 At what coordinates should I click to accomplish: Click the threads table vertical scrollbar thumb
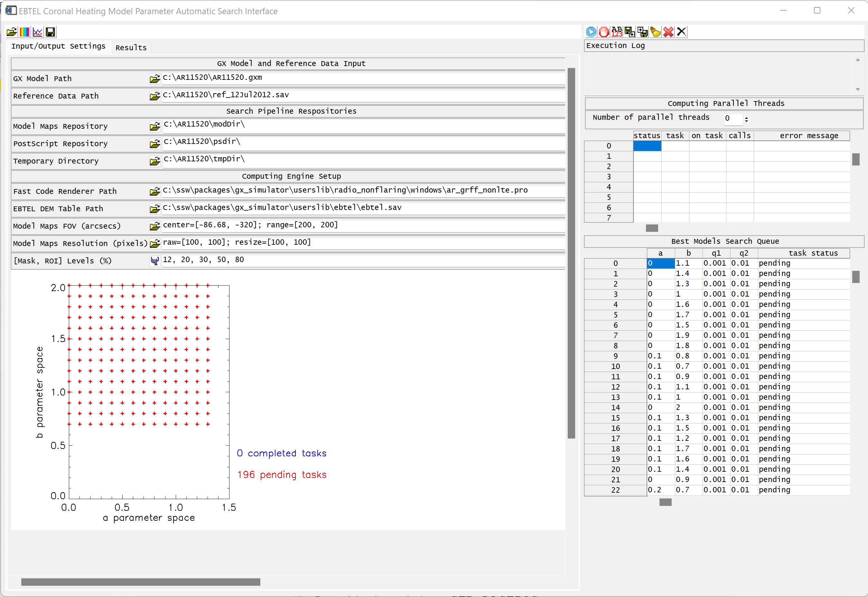856,159
